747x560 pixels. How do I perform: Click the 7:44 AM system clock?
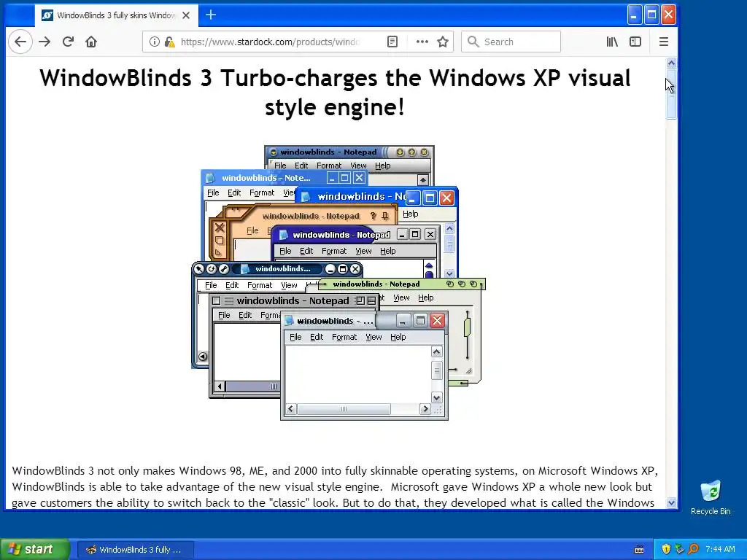click(x=720, y=550)
